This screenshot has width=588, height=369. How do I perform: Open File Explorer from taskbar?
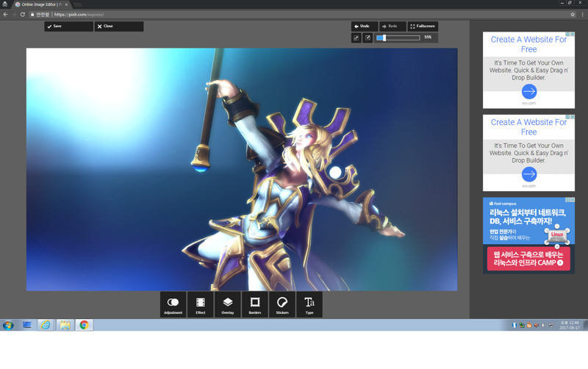point(65,325)
